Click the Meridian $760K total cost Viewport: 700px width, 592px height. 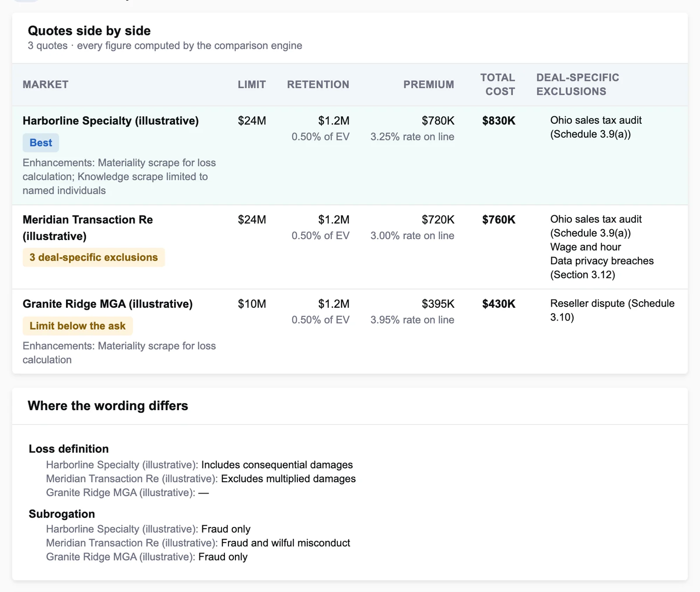(x=499, y=219)
